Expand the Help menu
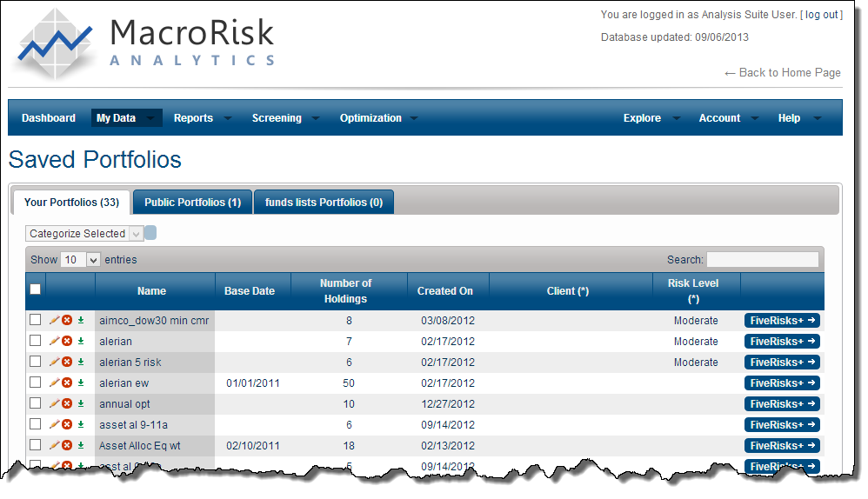868x499 pixels. (x=799, y=118)
